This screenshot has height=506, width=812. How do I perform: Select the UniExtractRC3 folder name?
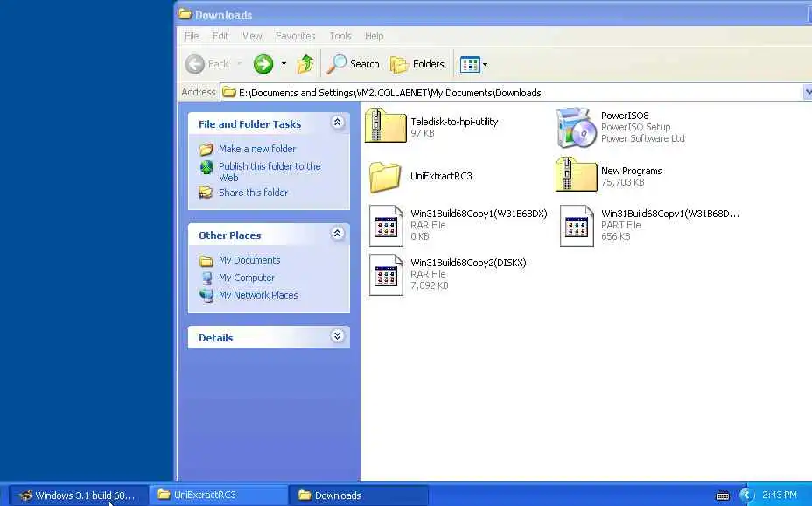[441, 176]
